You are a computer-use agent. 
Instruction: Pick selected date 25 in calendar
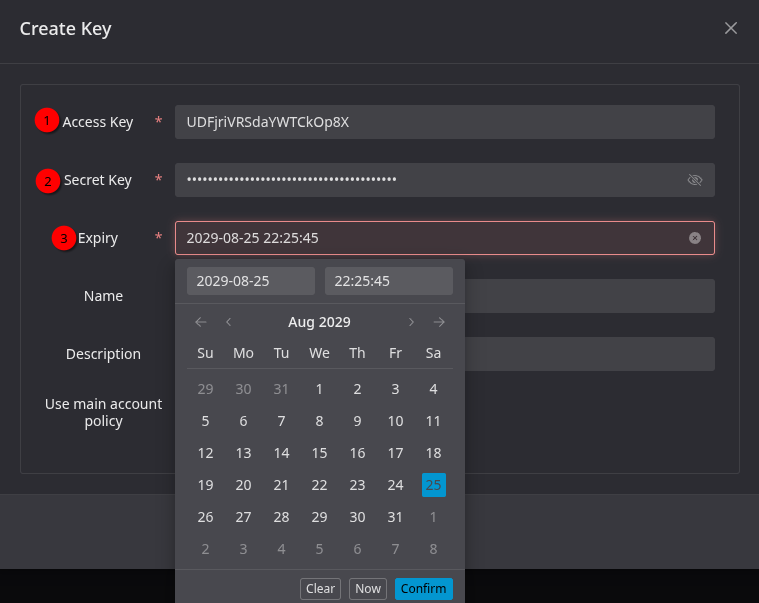(434, 485)
